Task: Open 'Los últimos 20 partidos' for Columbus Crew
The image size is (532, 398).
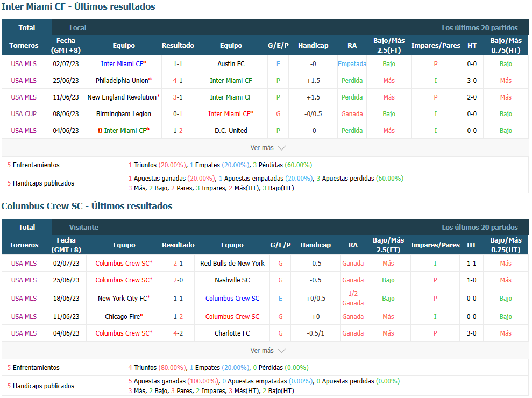Action: (x=479, y=228)
